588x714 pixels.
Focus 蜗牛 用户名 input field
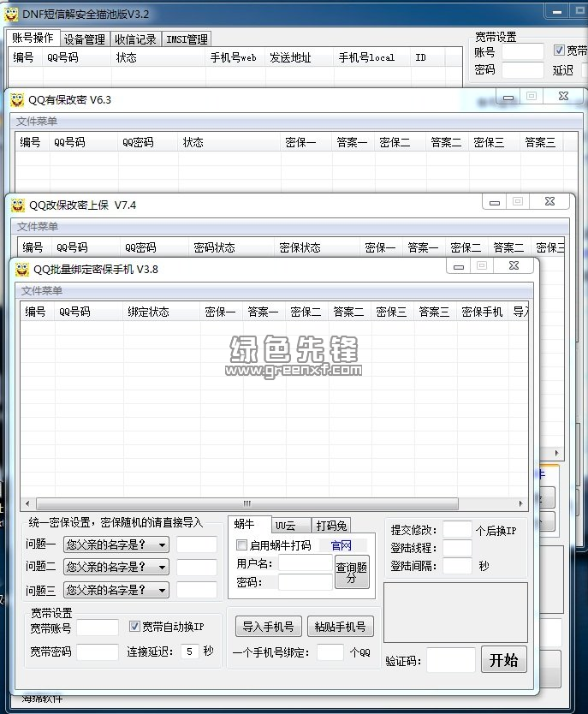coord(306,562)
